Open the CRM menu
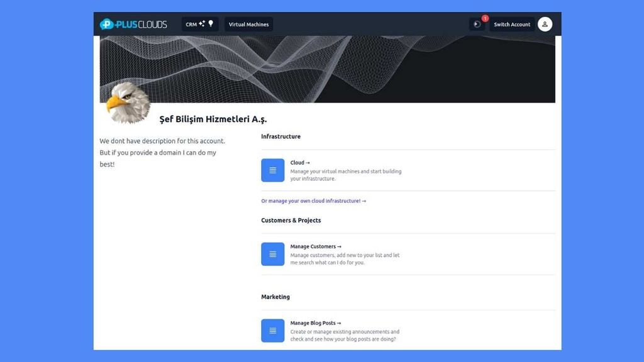The height and width of the screenshot is (362, 644). point(191,25)
